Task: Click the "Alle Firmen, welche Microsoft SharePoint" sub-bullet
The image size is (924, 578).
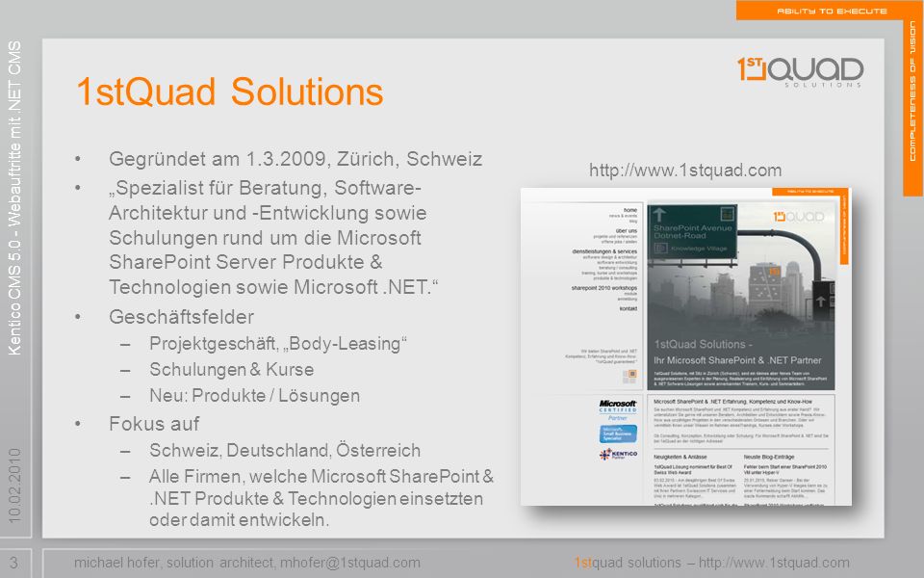Action: click(x=321, y=498)
